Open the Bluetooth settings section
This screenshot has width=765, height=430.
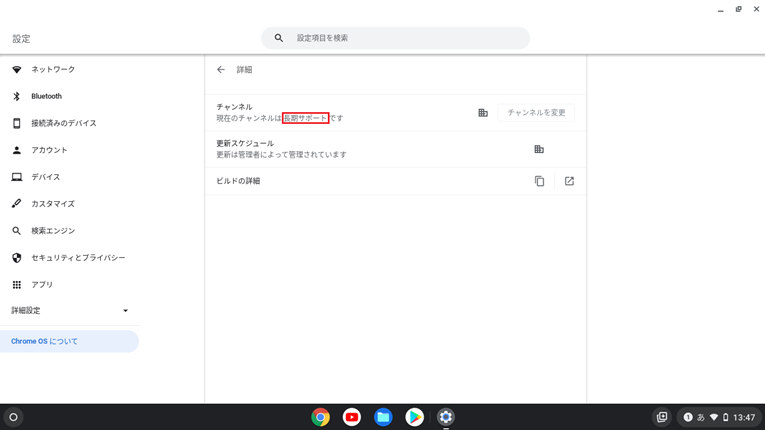46,97
